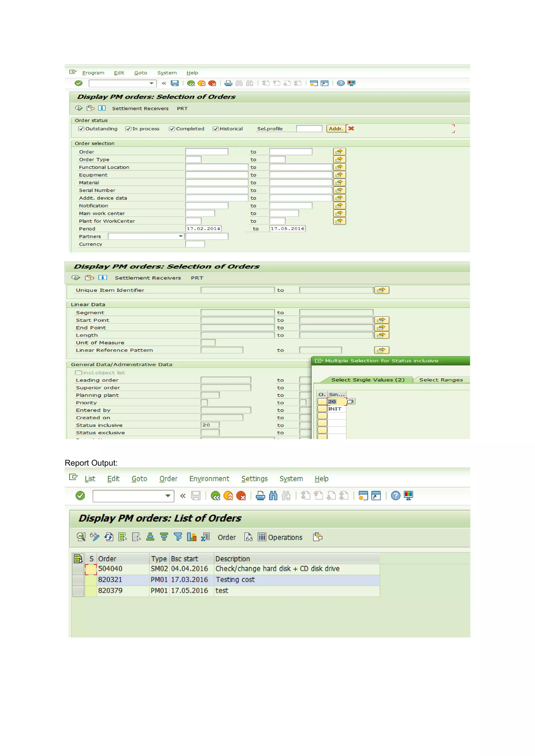Expand command field dropdown in report output toolbar
The width and height of the screenshot is (535, 756).
[x=168, y=496]
